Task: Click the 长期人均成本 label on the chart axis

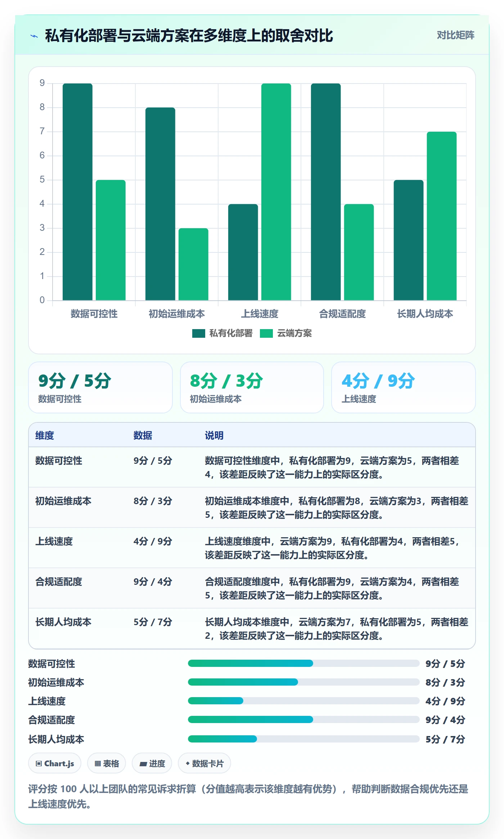Action: click(425, 314)
